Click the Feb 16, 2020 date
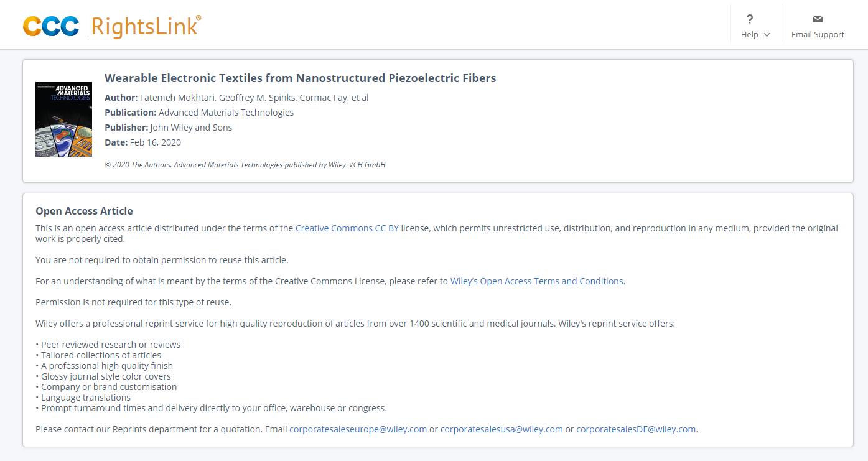The image size is (868, 461). pos(156,142)
